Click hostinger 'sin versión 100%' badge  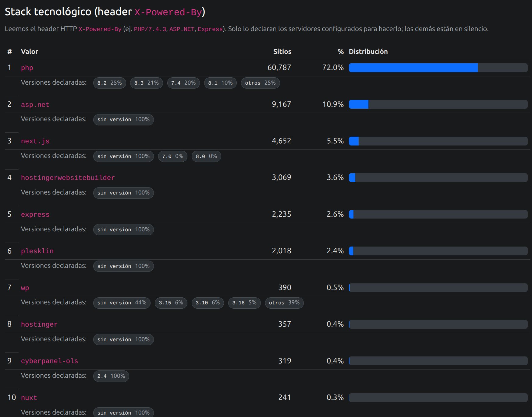click(x=123, y=340)
